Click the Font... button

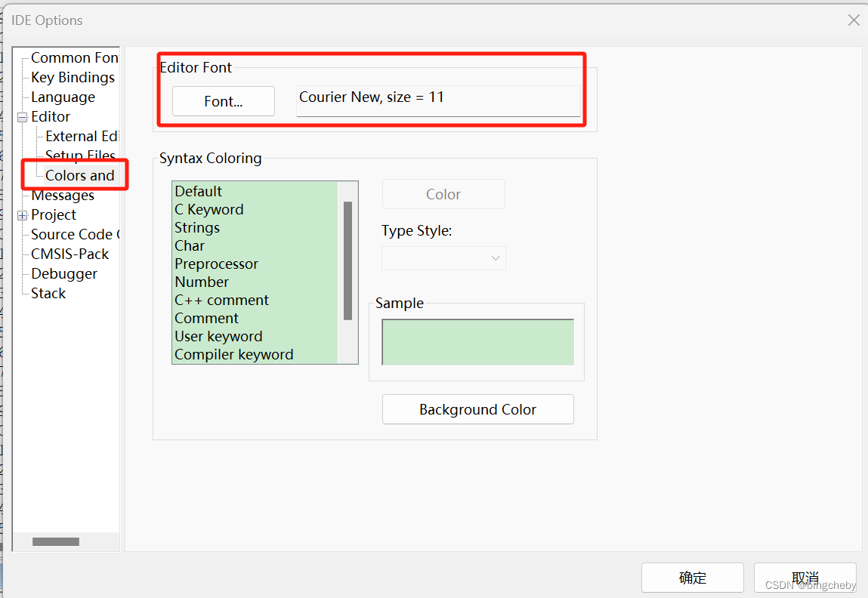pos(223,101)
